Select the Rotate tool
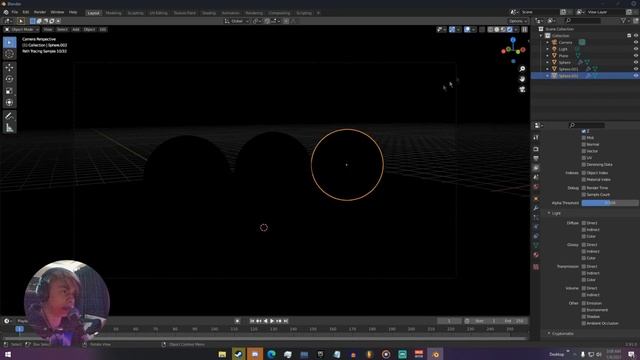 (9, 79)
